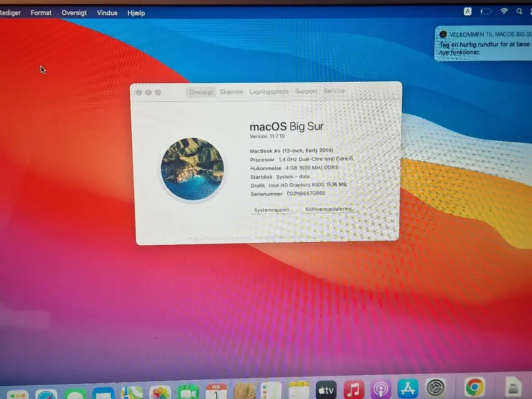This screenshot has width=532, height=399.
Task: Click the notification's round Big Sur icon
Action: [443, 34]
